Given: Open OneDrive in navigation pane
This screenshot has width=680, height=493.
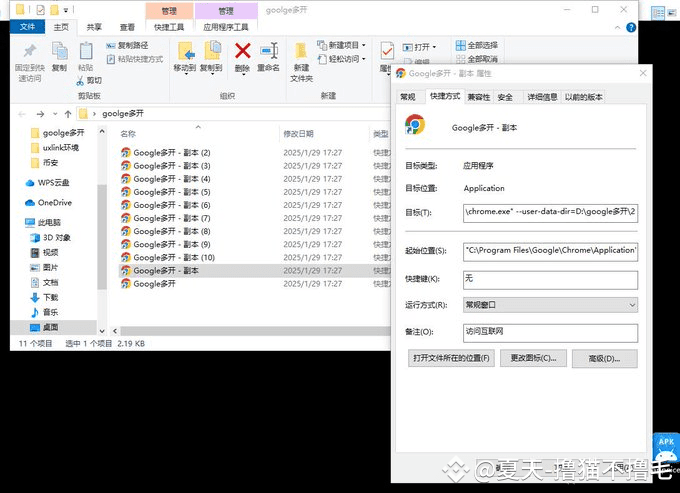Looking at the screenshot, I should tap(49, 202).
